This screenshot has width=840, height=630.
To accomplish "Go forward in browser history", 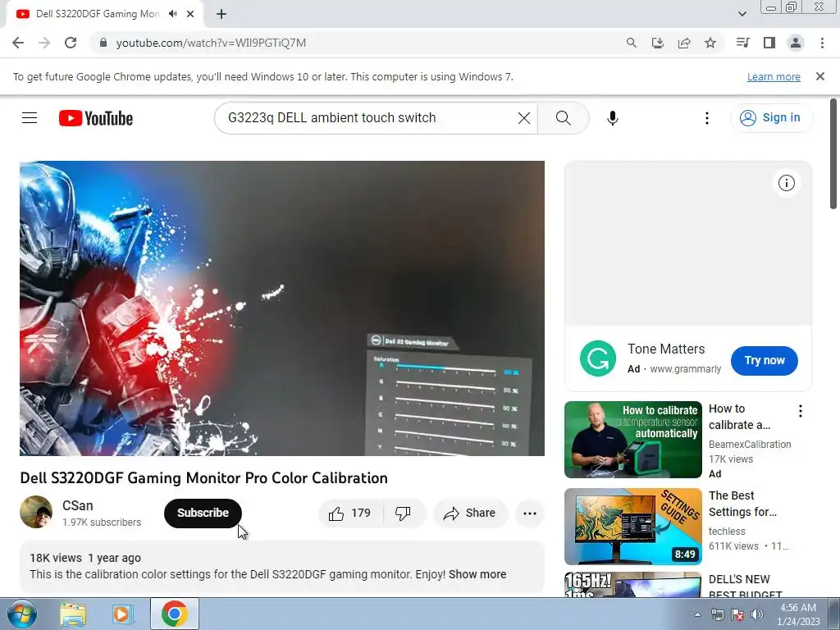I will pos(44,43).
